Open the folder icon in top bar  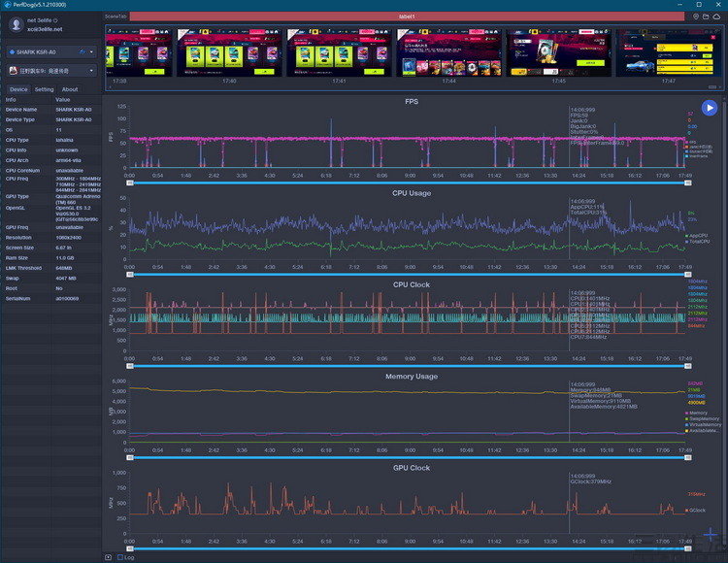(x=707, y=17)
